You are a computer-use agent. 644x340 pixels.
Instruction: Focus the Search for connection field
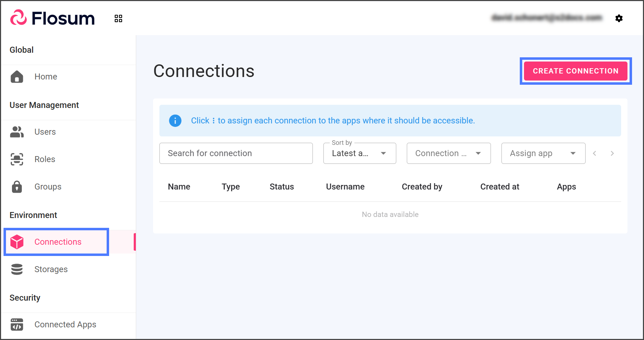pyautogui.click(x=236, y=153)
